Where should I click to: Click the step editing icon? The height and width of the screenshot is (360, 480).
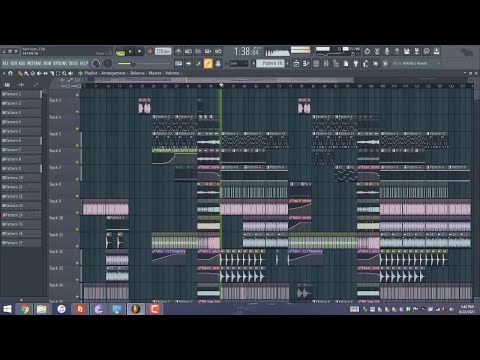[198, 63]
